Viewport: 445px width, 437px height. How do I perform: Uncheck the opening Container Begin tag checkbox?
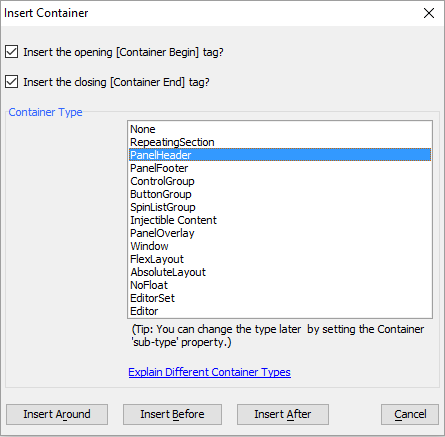12,52
